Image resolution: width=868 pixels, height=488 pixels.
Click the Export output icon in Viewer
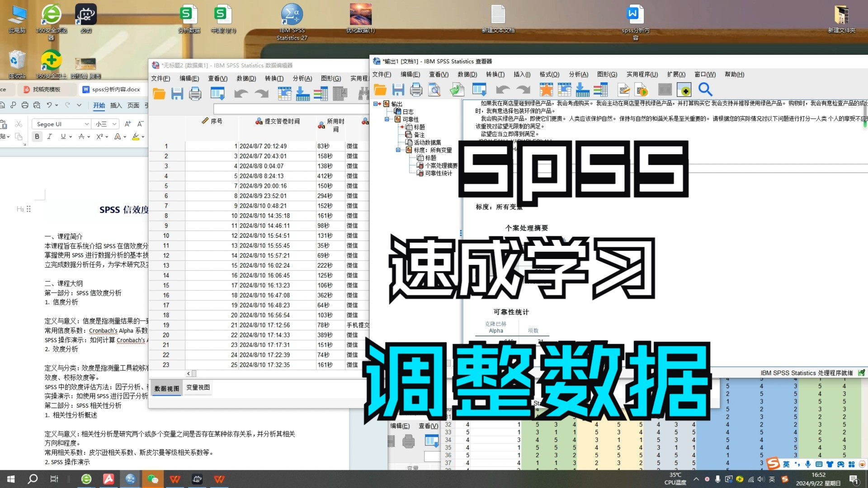(x=457, y=90)
